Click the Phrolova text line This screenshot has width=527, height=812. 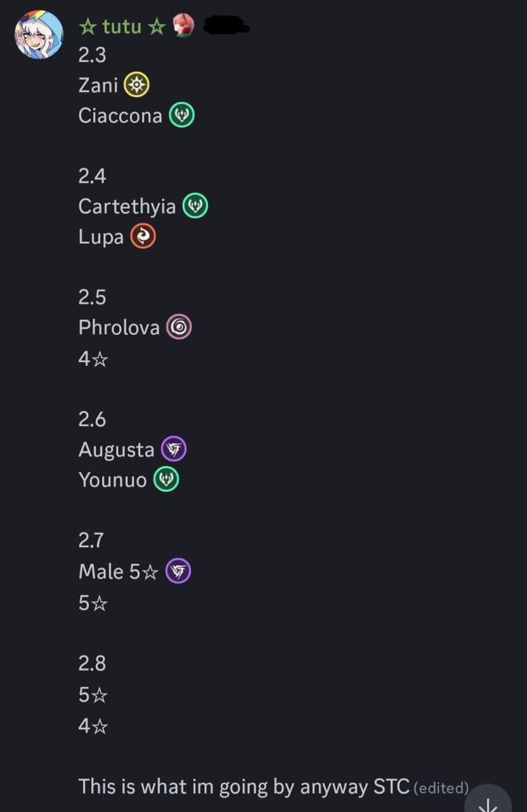[x=119, y=327]
